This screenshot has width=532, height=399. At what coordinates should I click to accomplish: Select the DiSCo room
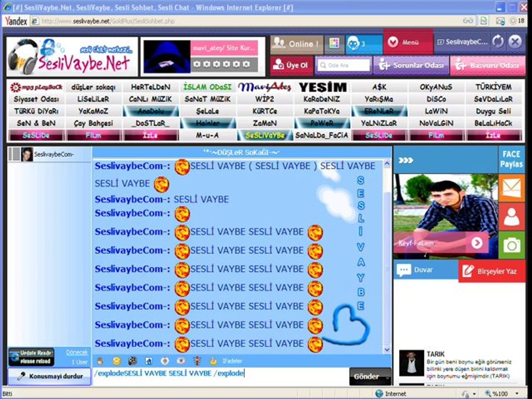point(436,99)
